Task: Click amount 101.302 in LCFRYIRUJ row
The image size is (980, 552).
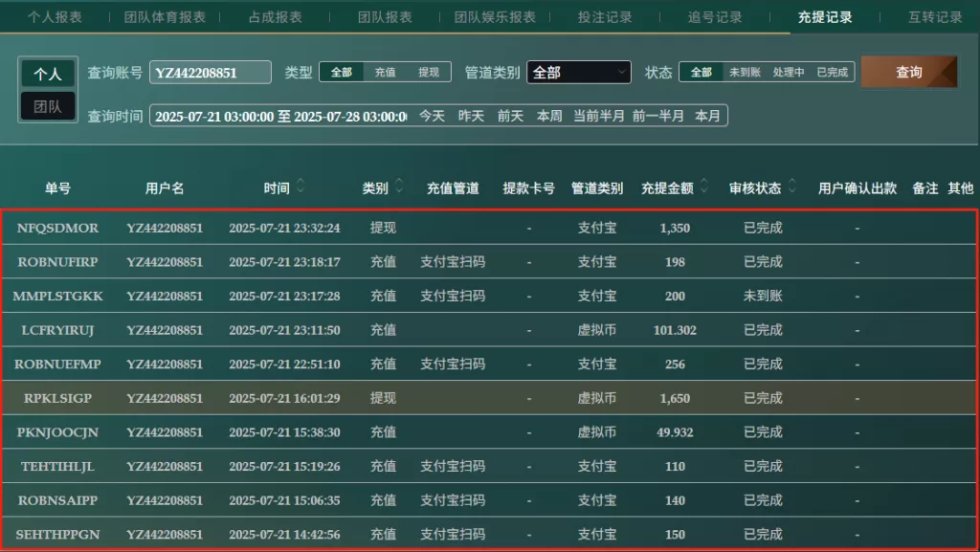Action: click(x=675, y=330)
